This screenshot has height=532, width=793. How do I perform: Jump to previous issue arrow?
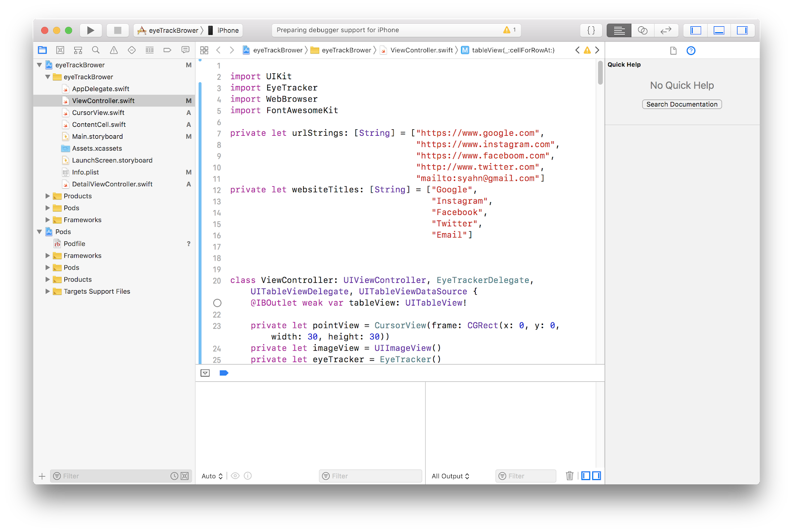pyautogui.click(x=577, y=50)
